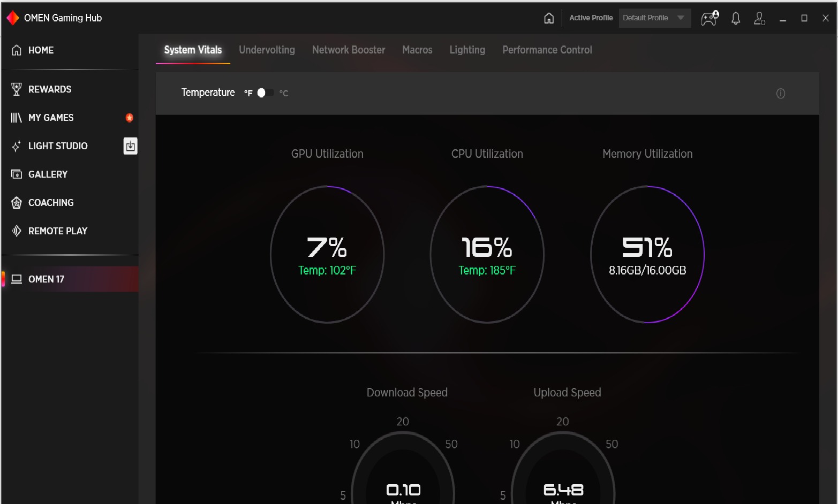The height and width of the screenshot is (504, 838).
Task: Click the "Temperature" label
Action: coord(208,93)
